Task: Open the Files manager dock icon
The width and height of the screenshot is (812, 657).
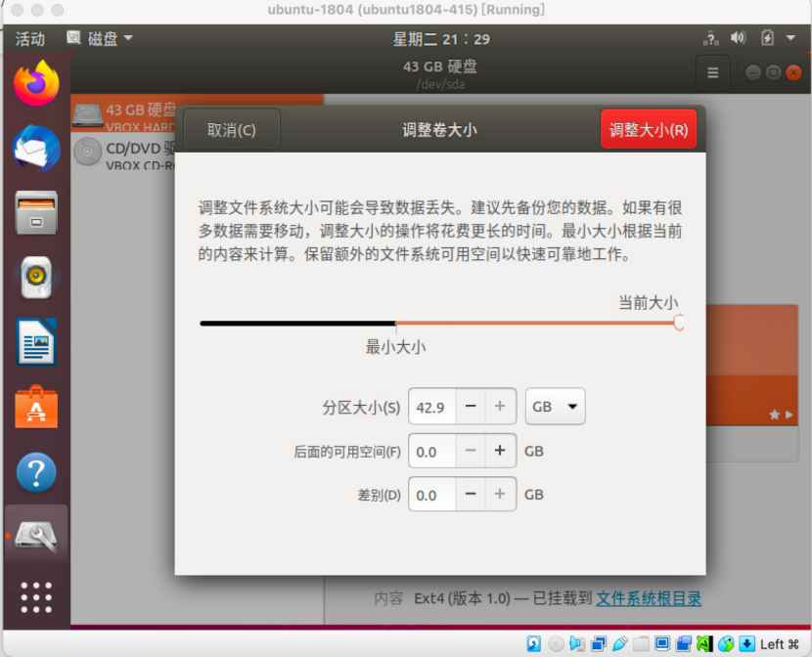Action: tap(36, 212)
